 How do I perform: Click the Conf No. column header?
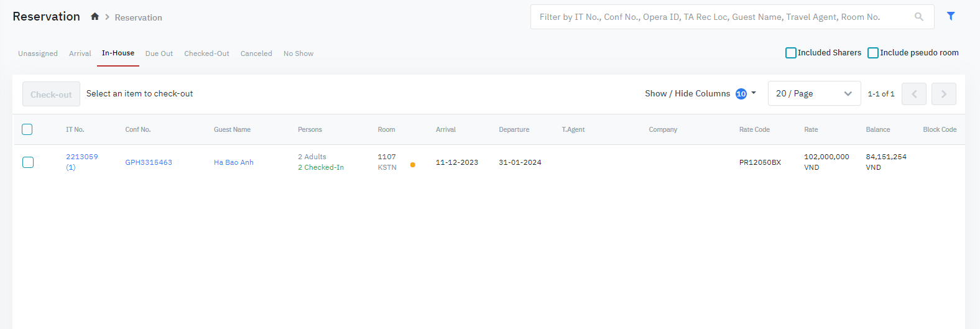pos(138,129)
